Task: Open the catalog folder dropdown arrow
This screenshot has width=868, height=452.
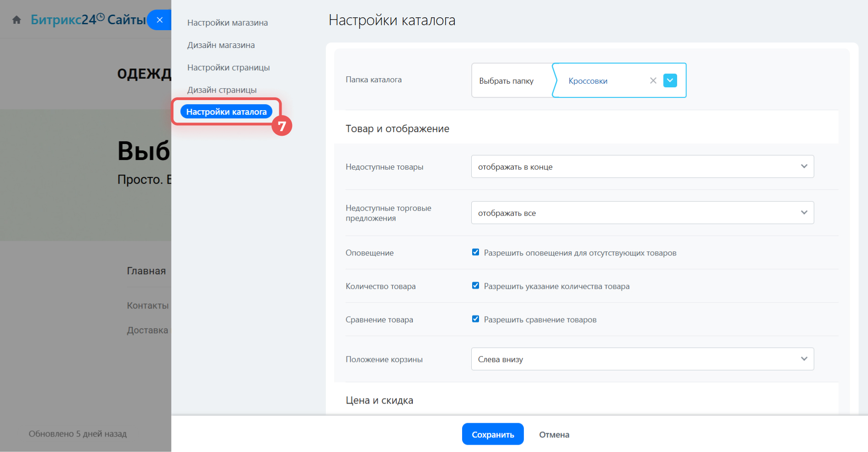Action: (670, 80)
